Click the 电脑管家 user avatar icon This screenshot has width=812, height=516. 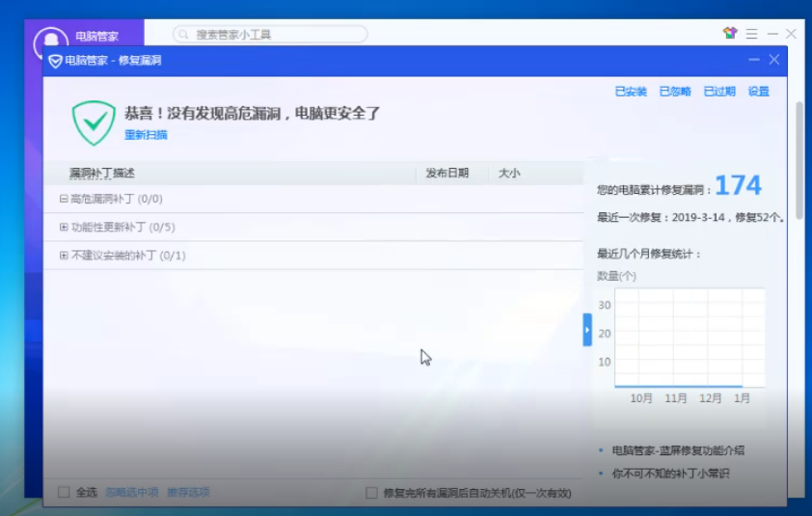point(50,42)
